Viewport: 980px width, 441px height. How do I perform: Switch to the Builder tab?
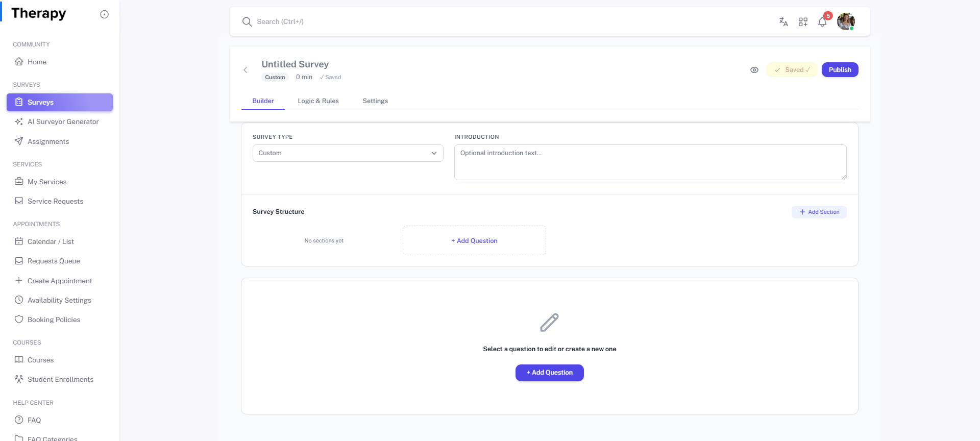click(263, 101)
